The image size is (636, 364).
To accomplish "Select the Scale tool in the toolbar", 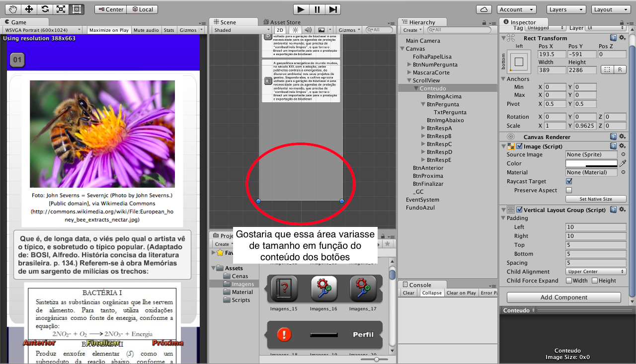I will (x=61, y=9).
